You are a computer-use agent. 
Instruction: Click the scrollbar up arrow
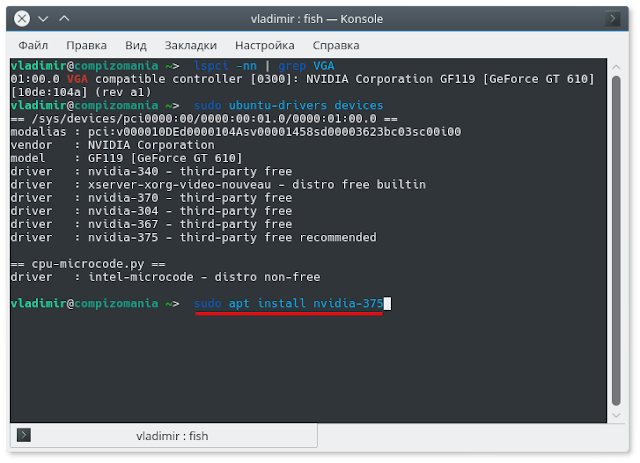coord(616,67)
